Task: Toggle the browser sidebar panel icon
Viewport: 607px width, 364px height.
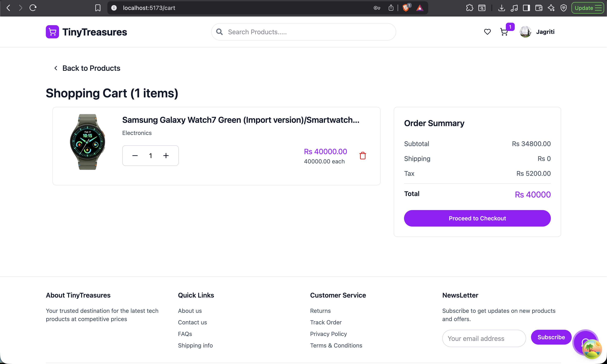Action: point(526,8)
